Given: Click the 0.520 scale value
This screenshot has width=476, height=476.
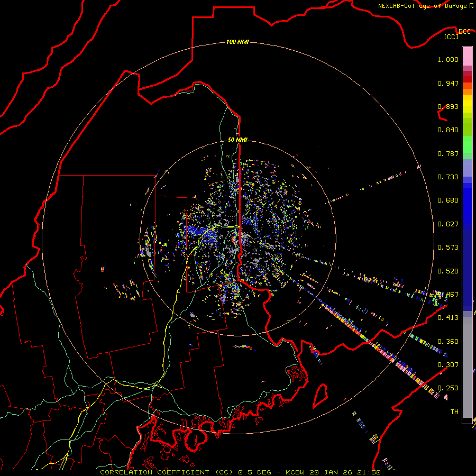Looking at the screenshot, I should click(x=448, y=271).
